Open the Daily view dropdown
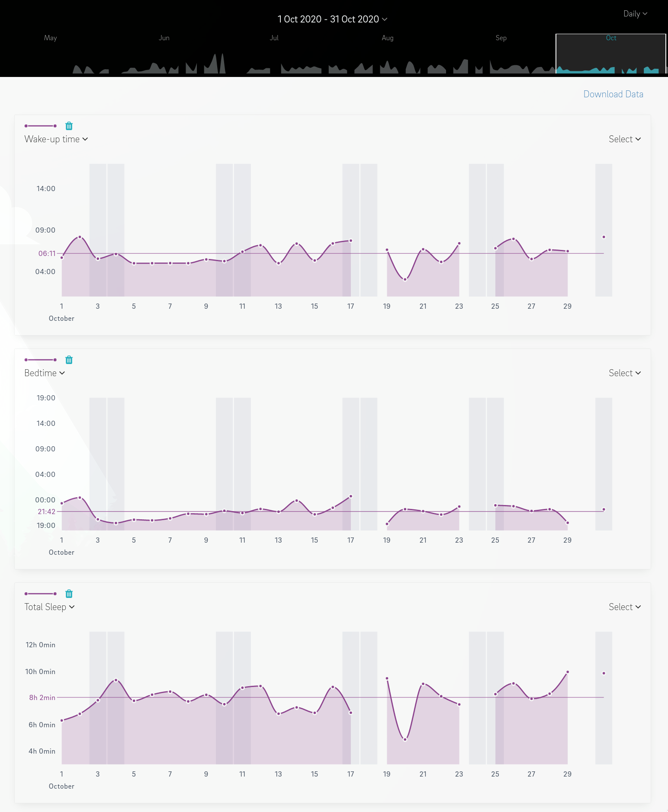 coord(635,14)
